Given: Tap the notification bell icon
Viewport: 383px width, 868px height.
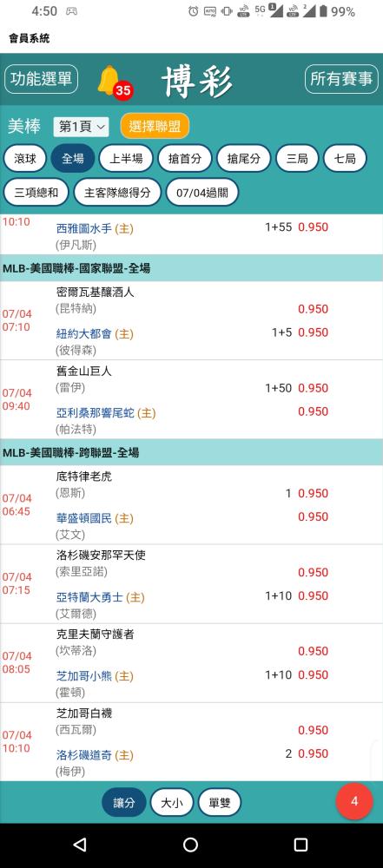Looking at the screenshot, I should [109, 81].
